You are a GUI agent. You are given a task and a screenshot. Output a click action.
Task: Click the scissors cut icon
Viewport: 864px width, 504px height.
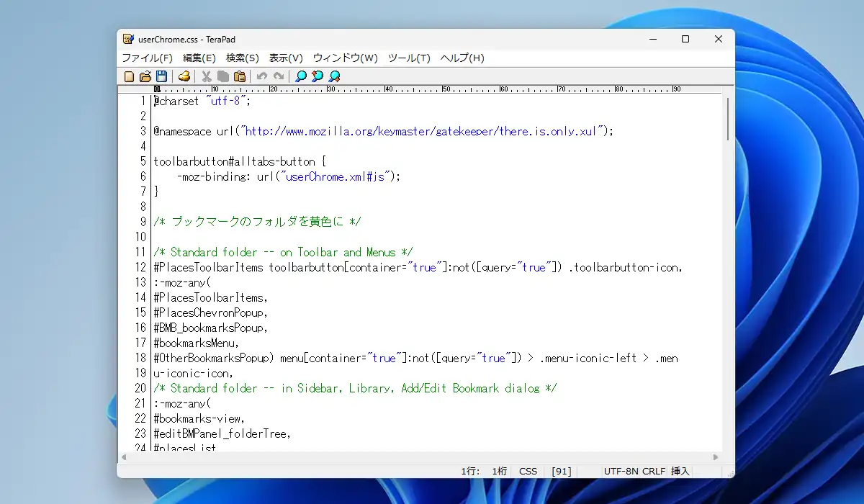(207, 76)
